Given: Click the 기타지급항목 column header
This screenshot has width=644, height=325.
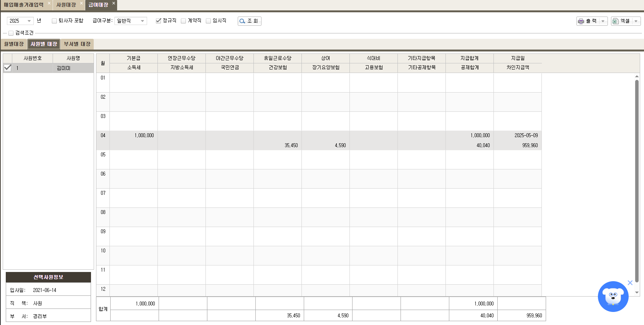Looking at the screenshot, I should (x=422, y=58).
